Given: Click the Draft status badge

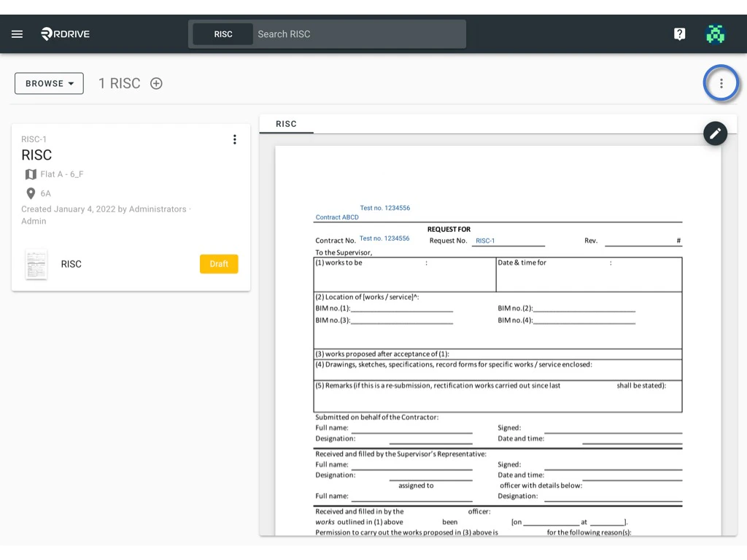Looking at the screenshot, I should pyautogui.click(x=219, y=264).
